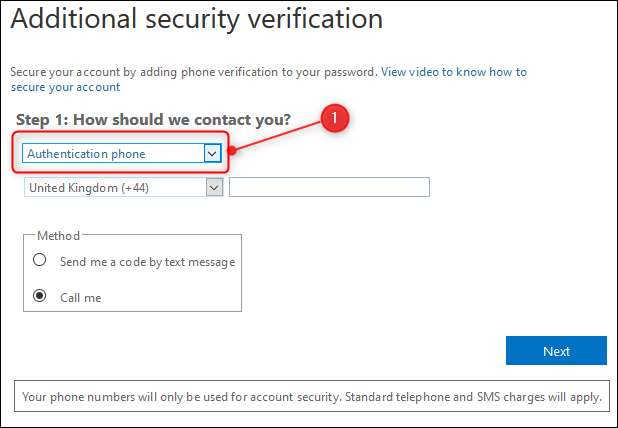The height and width of the screenshot is (428, 618).
Task: Click the phone numbers account security notice
Action: [311, 396]
